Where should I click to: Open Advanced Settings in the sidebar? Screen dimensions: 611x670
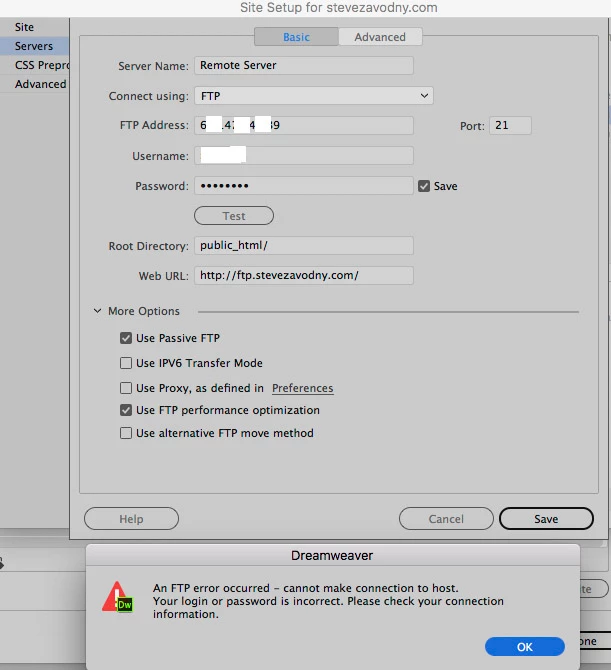[x=34, y=84]
